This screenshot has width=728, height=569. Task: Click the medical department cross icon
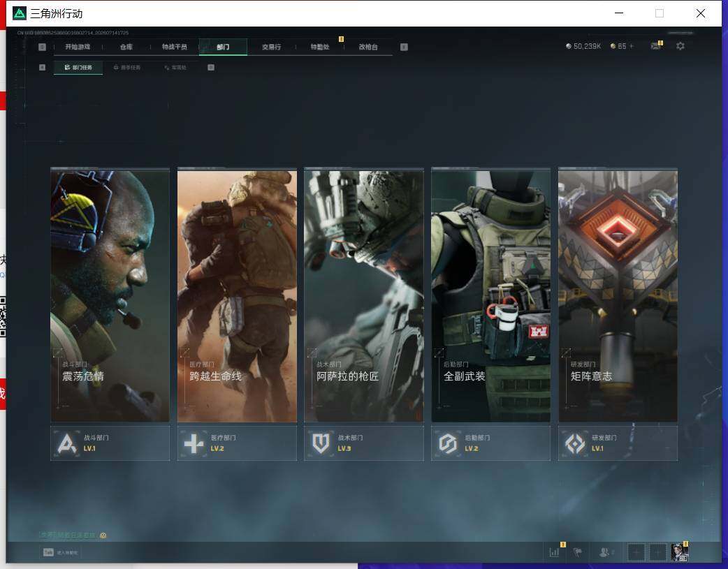click(x=194, y=444)
